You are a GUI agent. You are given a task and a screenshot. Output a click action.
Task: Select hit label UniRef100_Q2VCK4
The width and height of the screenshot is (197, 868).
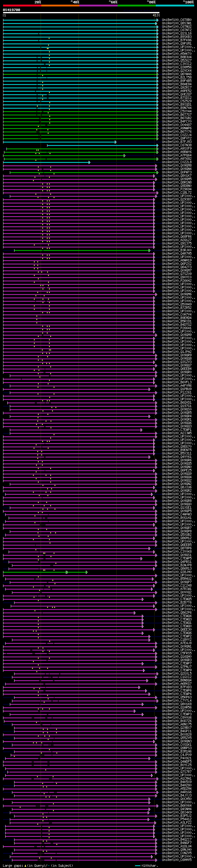[177, 71]
